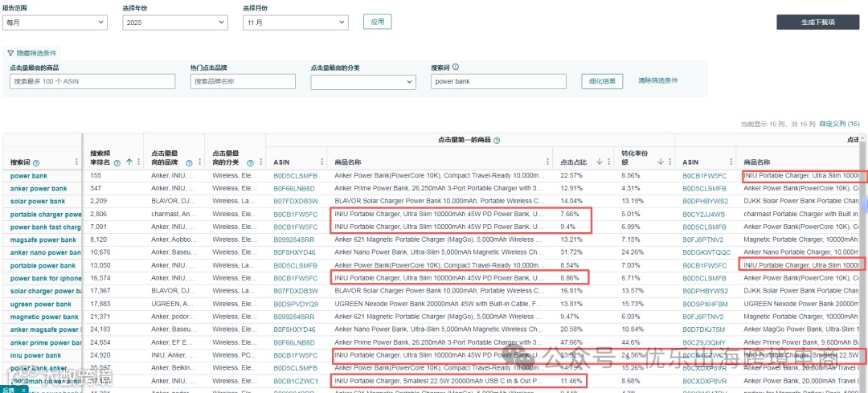Open column menu dots for 搜索词
The image size is (868, 393).
coord(76,162)
